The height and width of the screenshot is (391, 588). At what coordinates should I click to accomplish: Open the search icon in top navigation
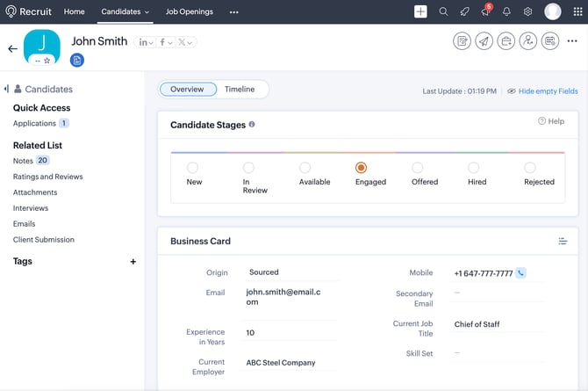point(443,11)
